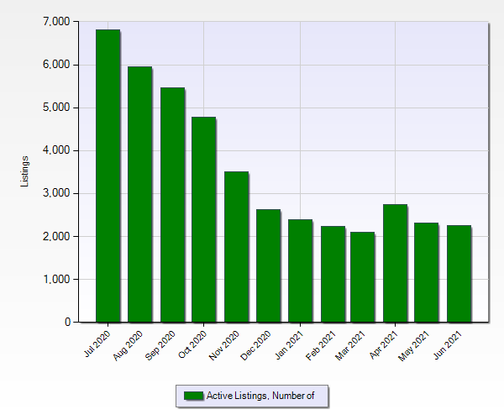Select the Jun 2021 bar
504x420 pixels.
coord(459,274)
